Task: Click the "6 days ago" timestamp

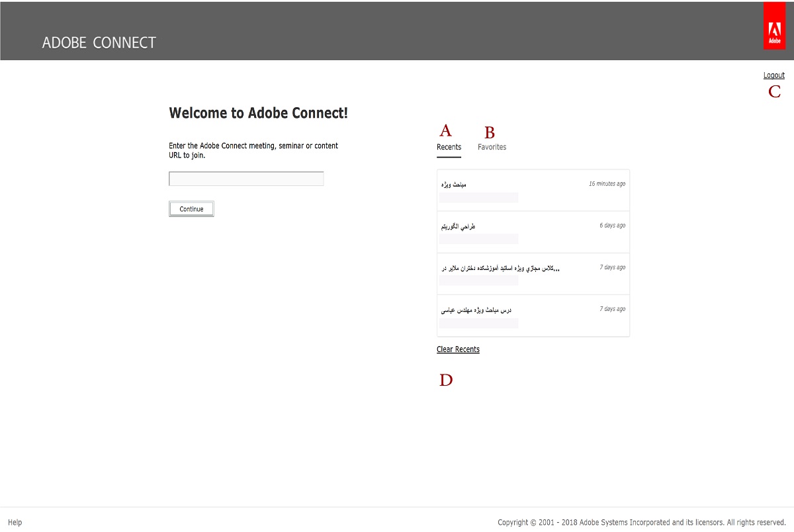Action: click(612, 226)
